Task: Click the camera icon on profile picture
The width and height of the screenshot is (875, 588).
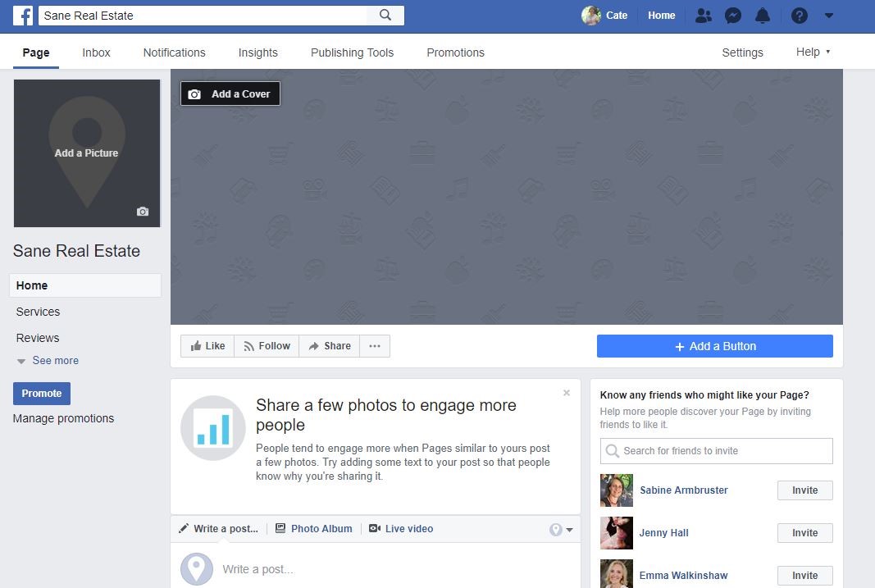Action: 143,212
